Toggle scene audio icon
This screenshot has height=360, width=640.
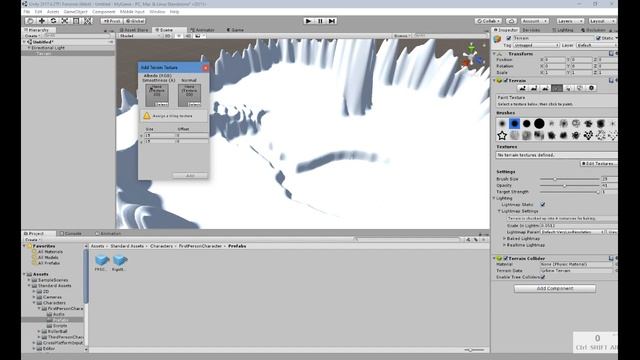(188, 36)
